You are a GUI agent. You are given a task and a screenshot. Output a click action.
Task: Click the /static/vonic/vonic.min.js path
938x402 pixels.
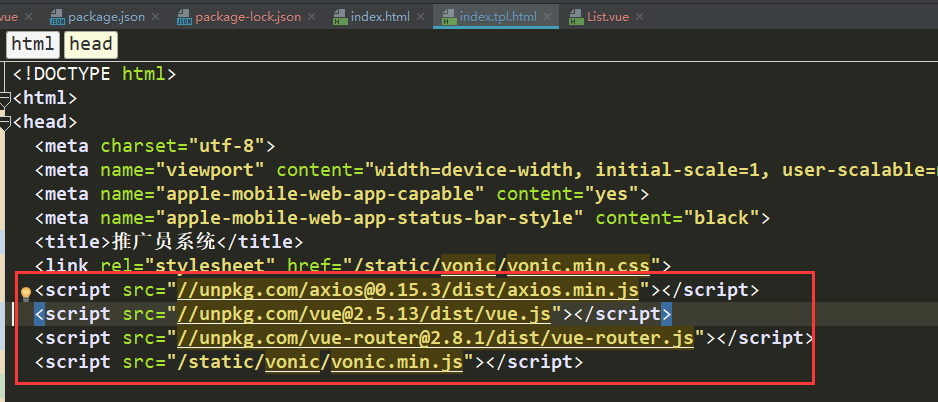point(320,362)
